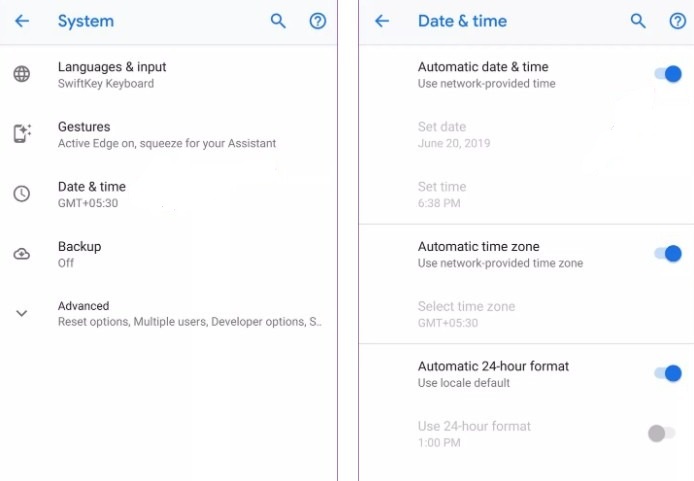Tap Set time 6:38 PM
This screenshot has height=481, width=694.
pos(442,194)
